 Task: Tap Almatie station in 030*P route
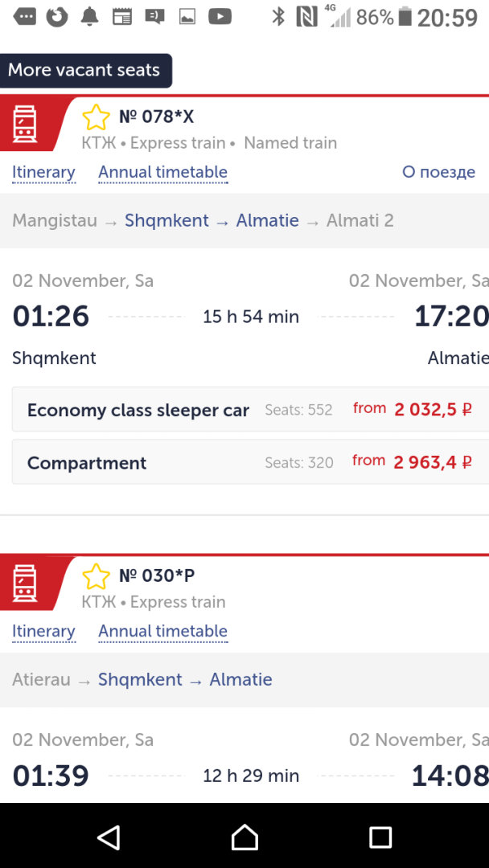coord(241,680)
